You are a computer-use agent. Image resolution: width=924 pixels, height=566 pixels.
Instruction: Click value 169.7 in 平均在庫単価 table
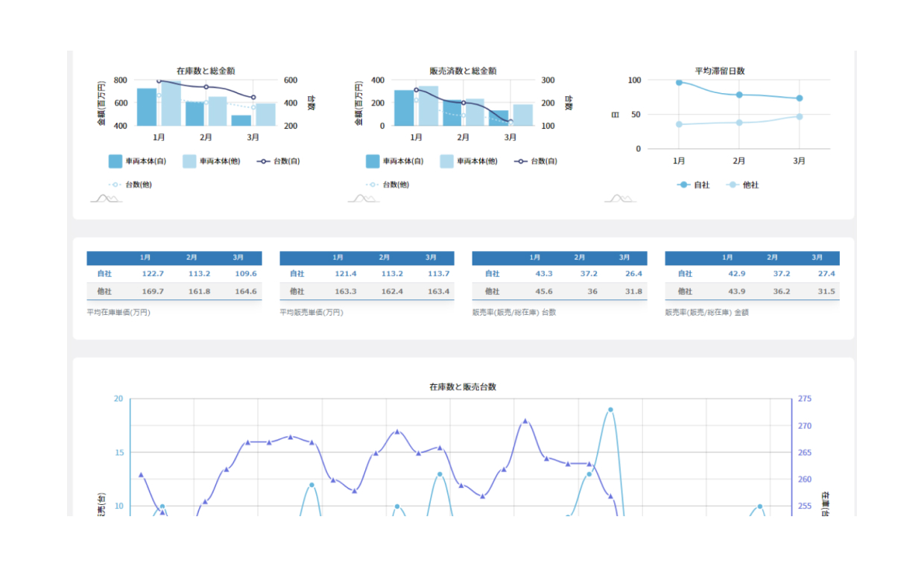point(153,291)
